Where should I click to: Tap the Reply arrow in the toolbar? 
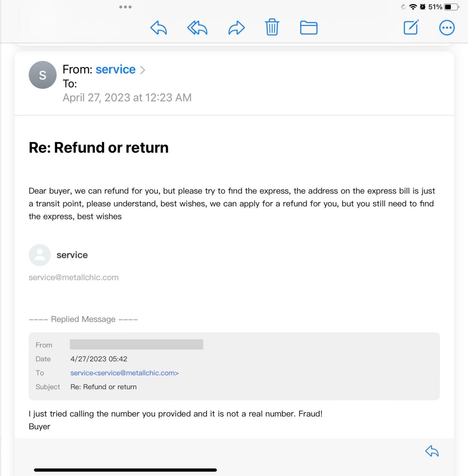[159, 28]
